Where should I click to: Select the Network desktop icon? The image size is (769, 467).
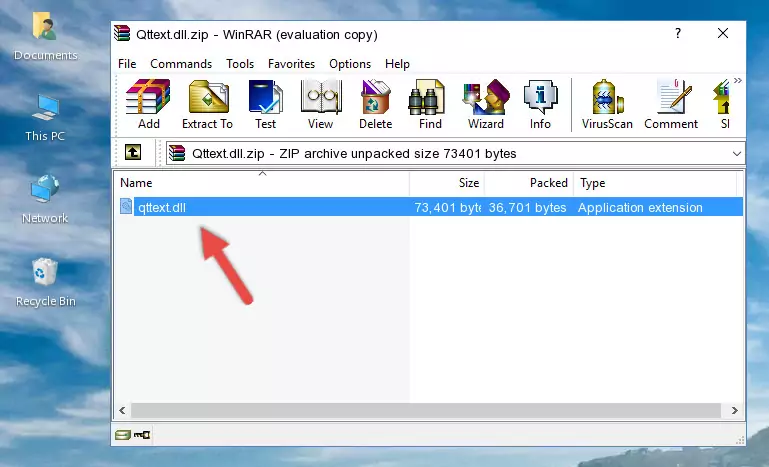point(45,199)
